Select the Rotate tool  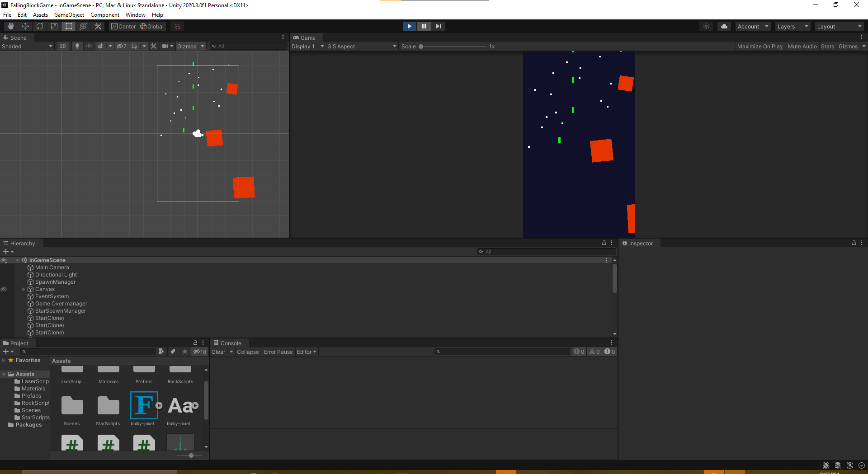click(x=40, y=26)
